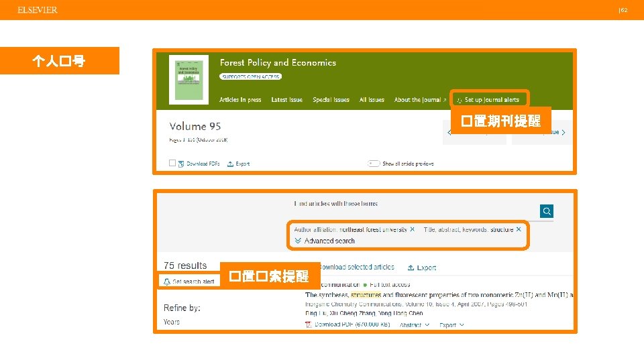Open the article title about syntheses, structures
Viewport: 644px width, 362px height.
point(439,295)
